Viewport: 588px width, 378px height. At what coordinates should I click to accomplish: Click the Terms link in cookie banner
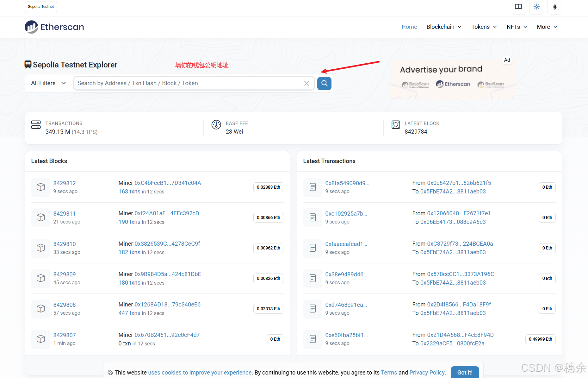click(389, 373)
